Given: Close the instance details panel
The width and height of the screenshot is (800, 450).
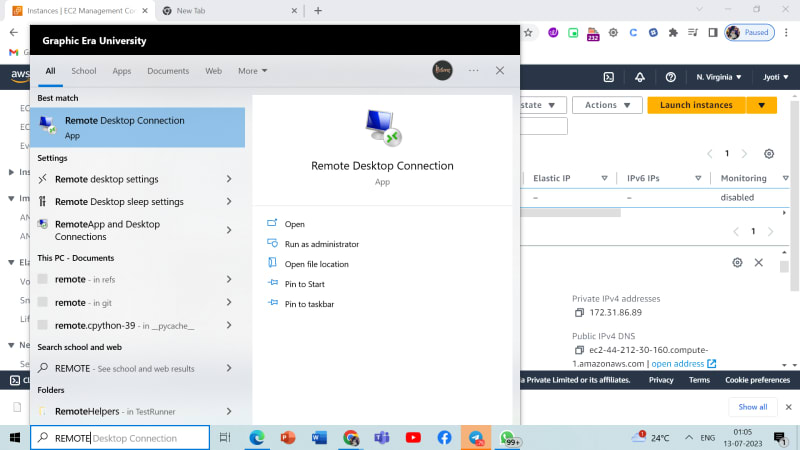Looking at the screenshot, I should (759, 262).
